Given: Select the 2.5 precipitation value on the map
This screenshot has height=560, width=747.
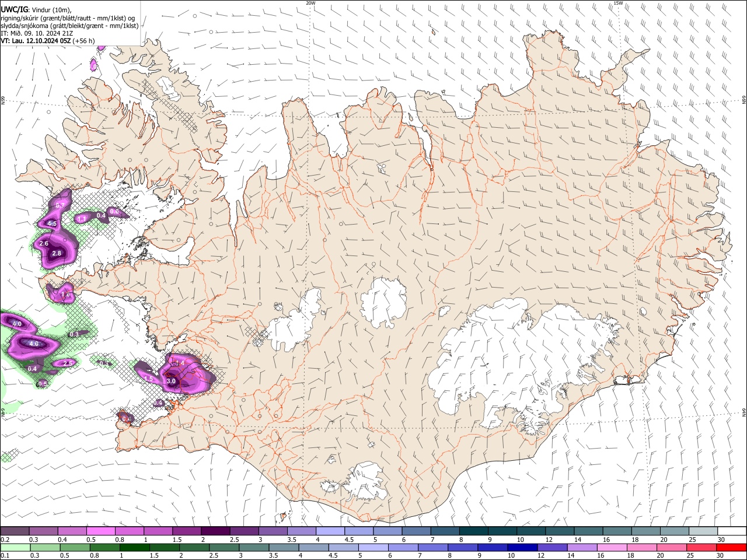Looking at the screenshot, I should click(x=67, y=363).
